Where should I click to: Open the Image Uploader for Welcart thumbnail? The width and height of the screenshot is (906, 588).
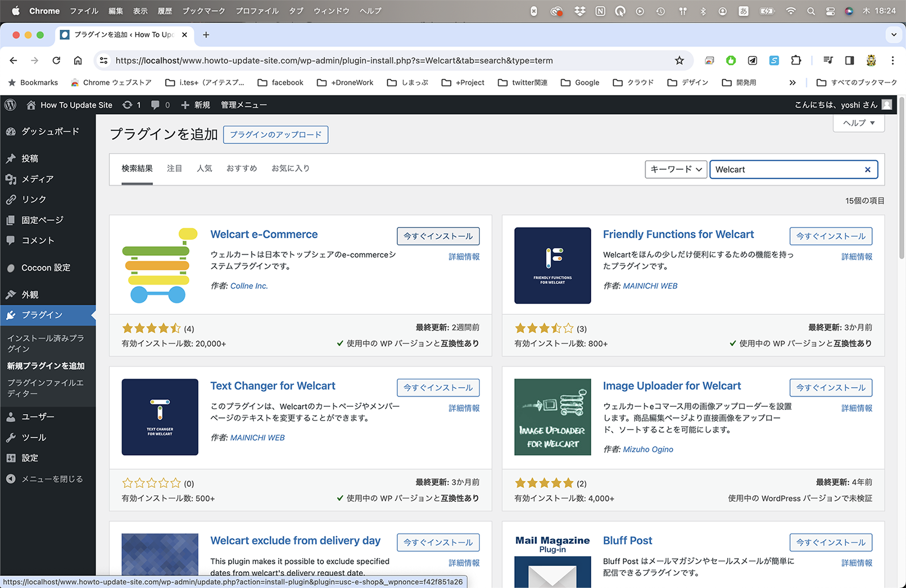[x=553, y=417]
